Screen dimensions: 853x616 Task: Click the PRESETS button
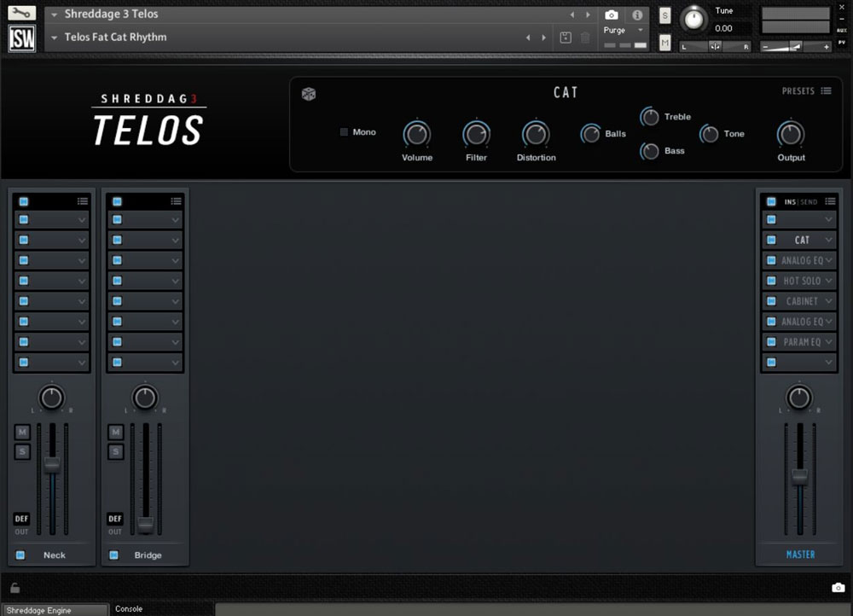pos(798,91)
